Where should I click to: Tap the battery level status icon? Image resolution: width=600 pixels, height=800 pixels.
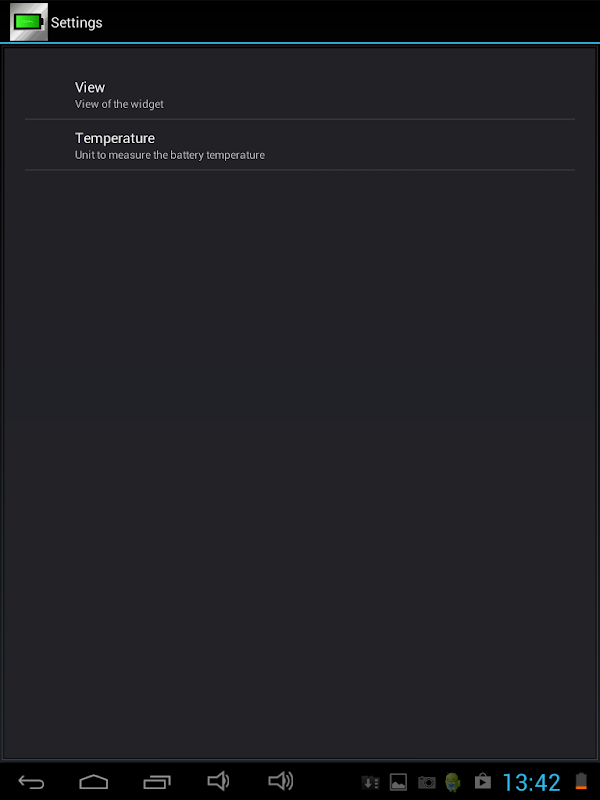click(581, 782)
